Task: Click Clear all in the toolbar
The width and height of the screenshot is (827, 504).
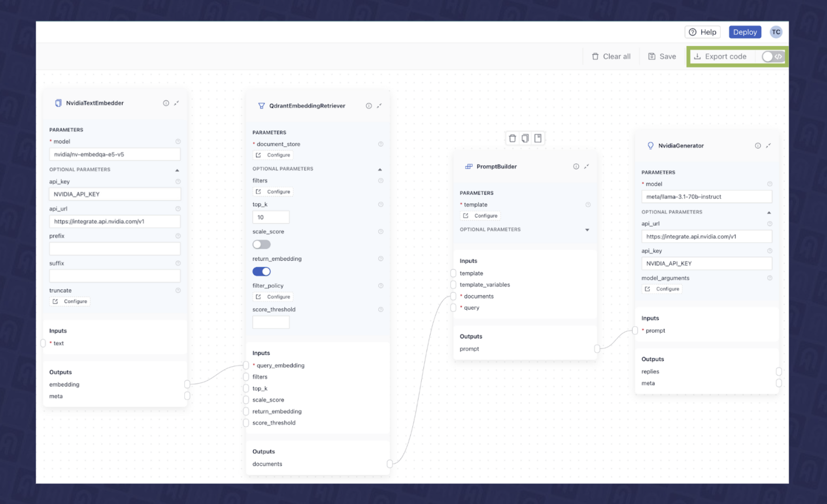Action: click(611, 56)
